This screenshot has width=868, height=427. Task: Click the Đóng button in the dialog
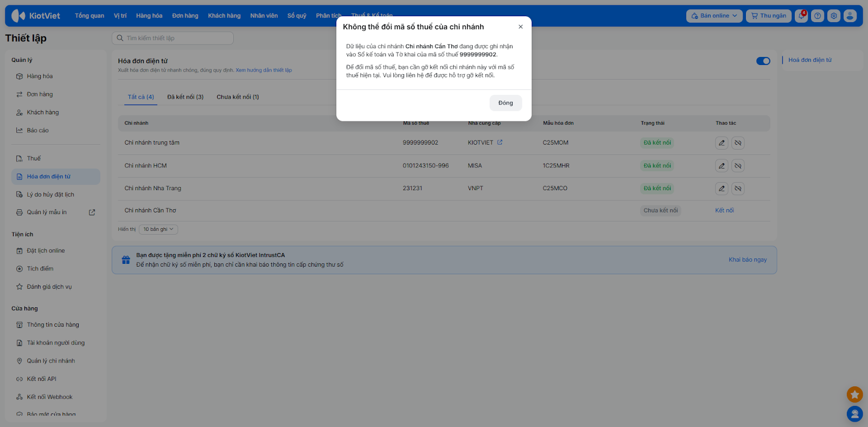coord(506,103)
